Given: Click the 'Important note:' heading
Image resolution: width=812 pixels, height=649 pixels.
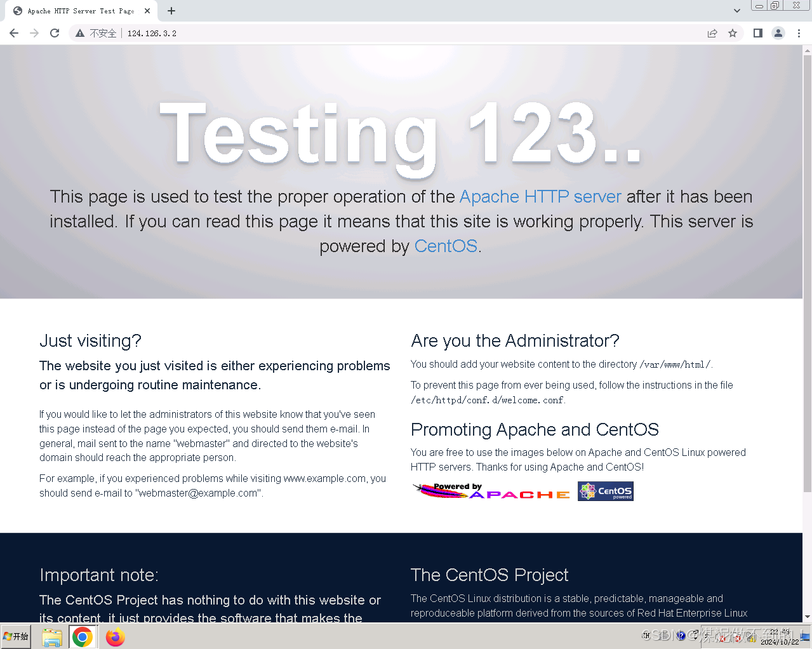Looking at the screenshot, I should coord(99,575).
